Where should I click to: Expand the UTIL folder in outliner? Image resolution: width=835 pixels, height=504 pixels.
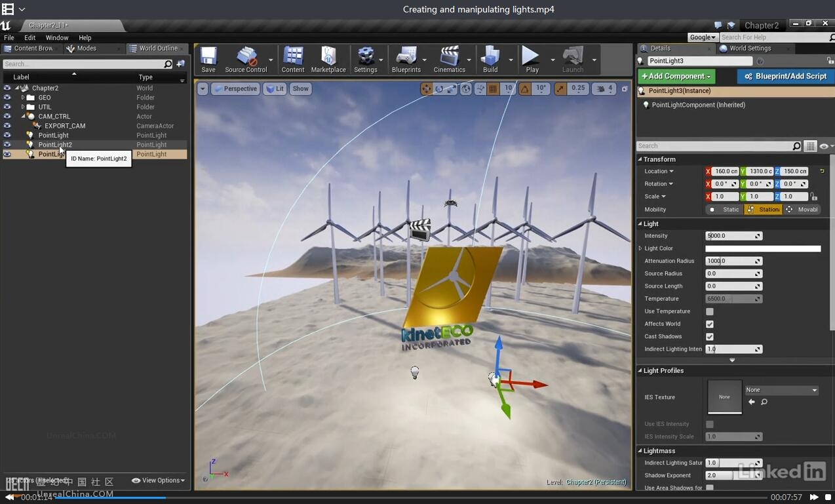tap(23, 107)
